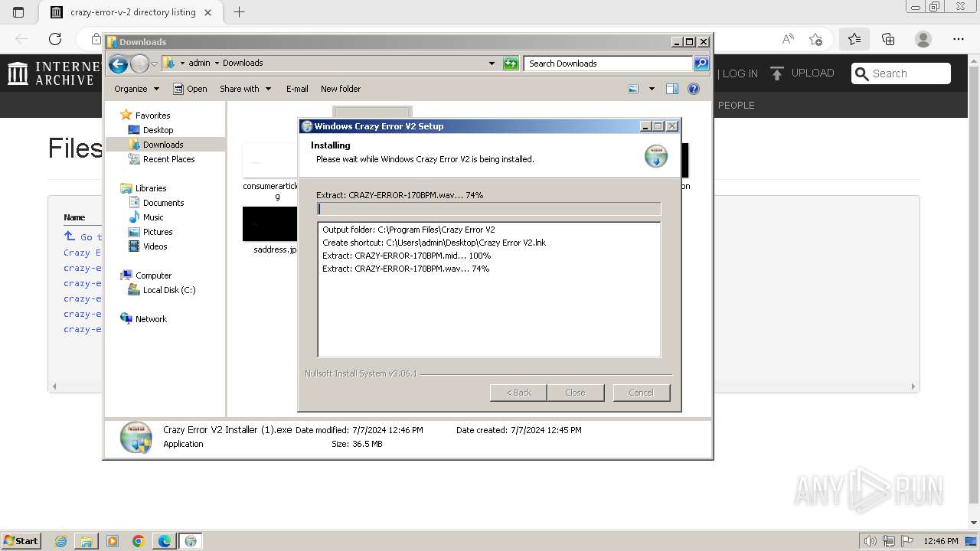This screenshot has height=551, width=980.
Task: Open the Organize menu
Action: pyautogui.click(x=136, y=89)
